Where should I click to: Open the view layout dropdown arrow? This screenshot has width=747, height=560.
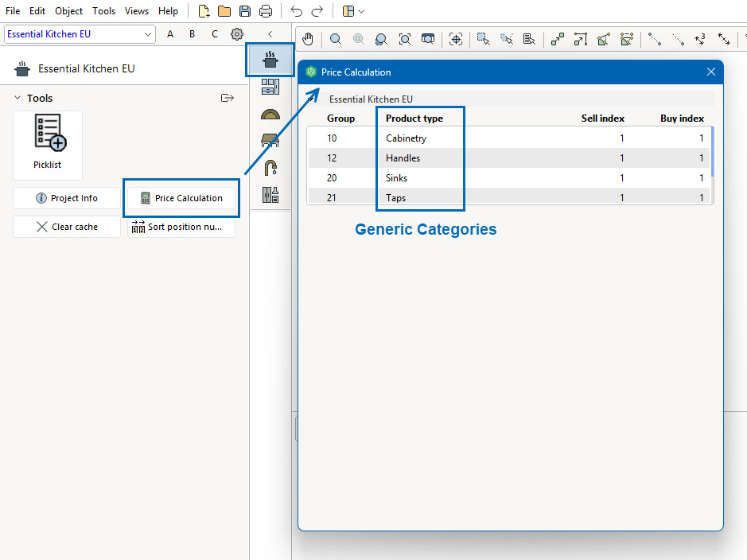click(x=361, y=11)
